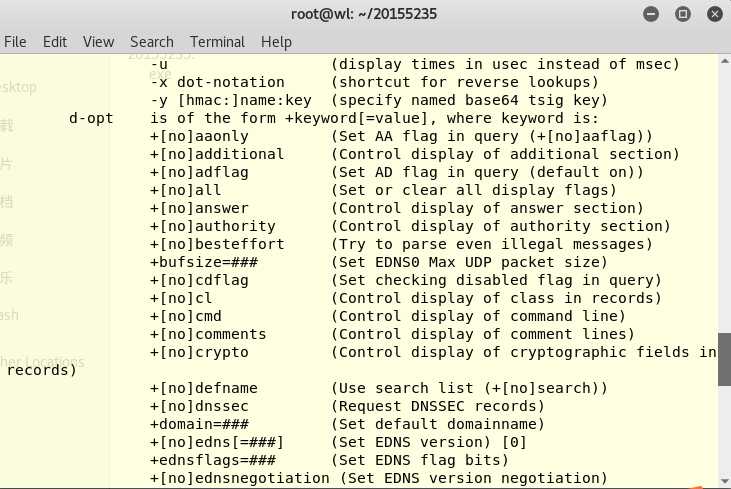Click the +[no]dnssec option text
This screenshot has height=489, width=731.
coord(199,406)
